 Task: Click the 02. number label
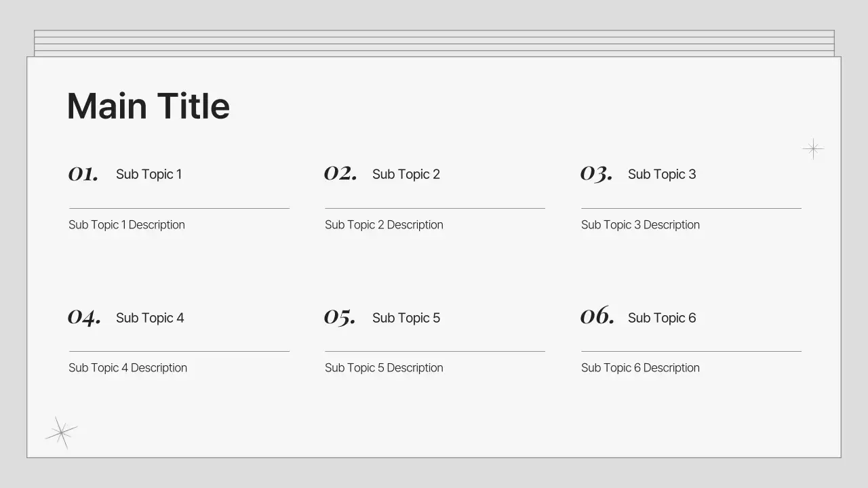tap(340, 174)
